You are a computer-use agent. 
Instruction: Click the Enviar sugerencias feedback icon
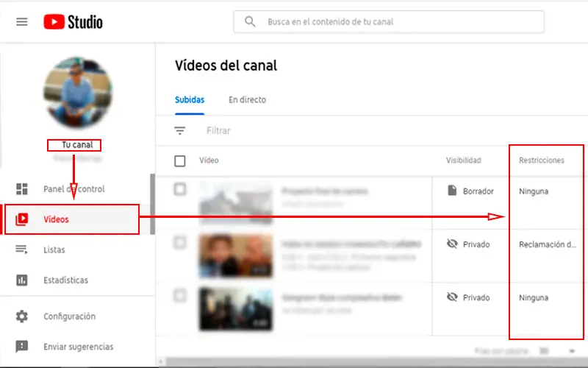22,347
